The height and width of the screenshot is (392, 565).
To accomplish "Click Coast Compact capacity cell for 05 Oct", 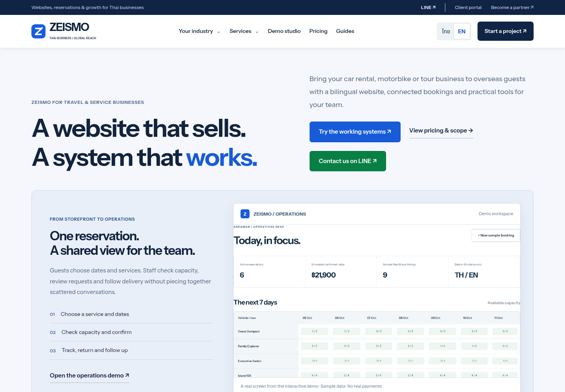I will point(315,331).
